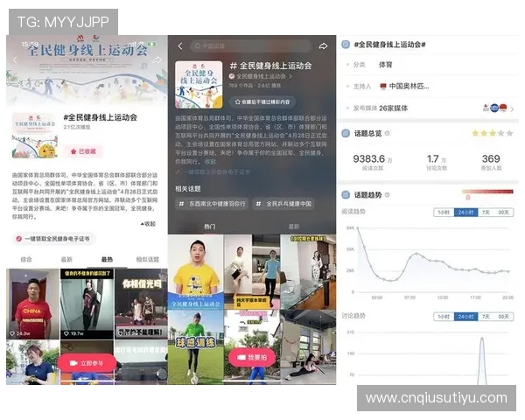Select 30天 for 阅读趋势
This screenshot has width=525, height=420.
tap(503, 213)
